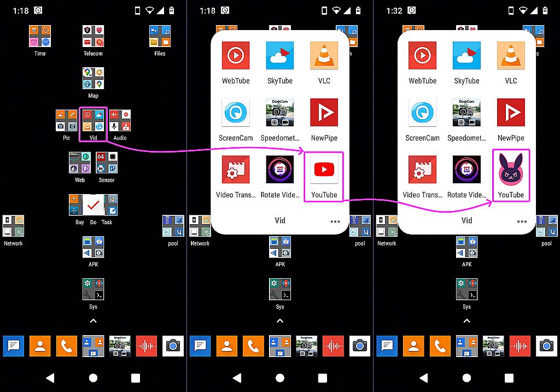The width and height of the screenshot is (560, 392).
Task: Open Sys folder on right screen
Action: [467, 289]
